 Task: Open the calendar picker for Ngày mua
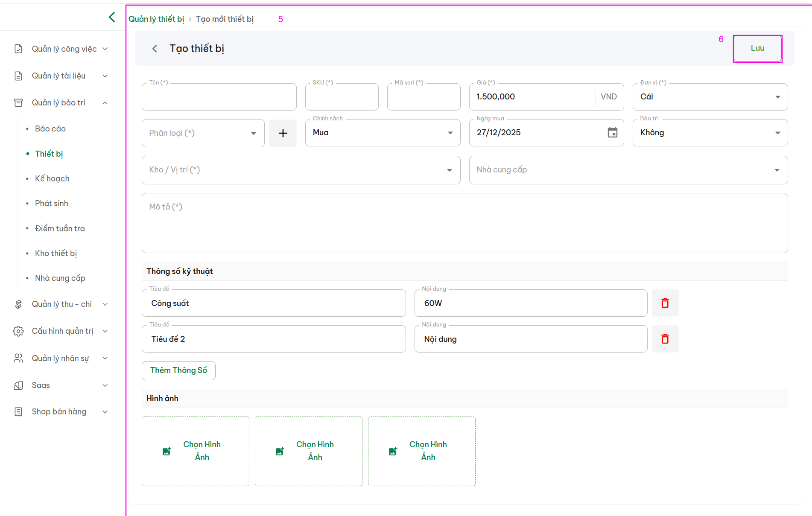pyautogui.click(x=612, y=133)
